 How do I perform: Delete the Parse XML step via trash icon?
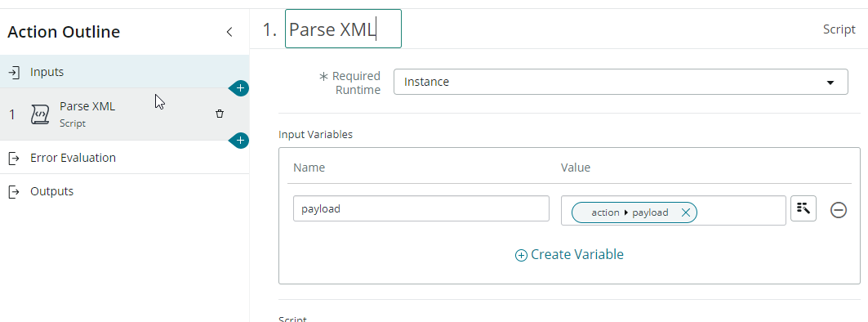(220, 114)
